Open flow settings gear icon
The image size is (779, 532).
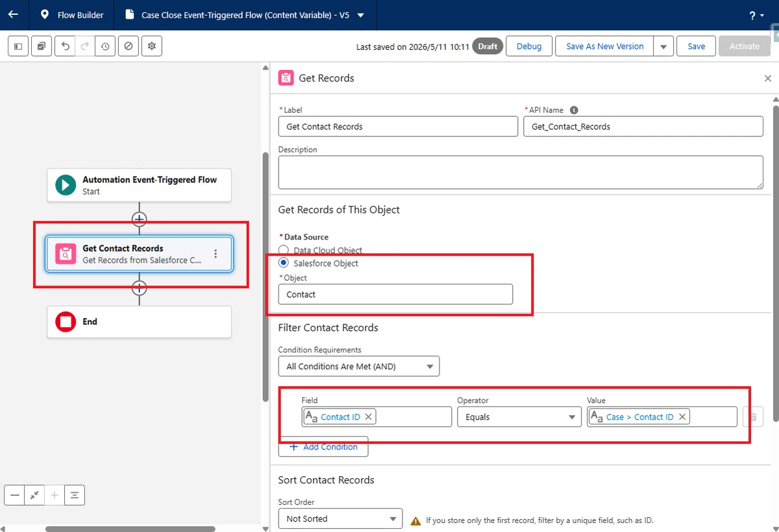tap(152, 46)
